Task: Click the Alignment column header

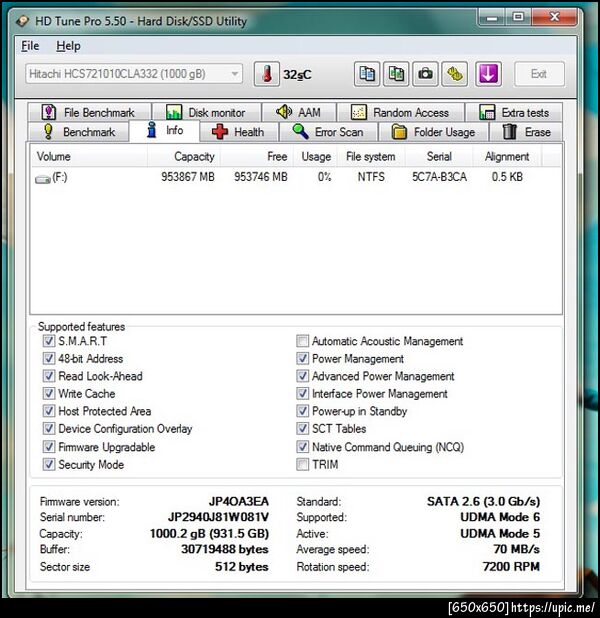Action: (507, 156)
